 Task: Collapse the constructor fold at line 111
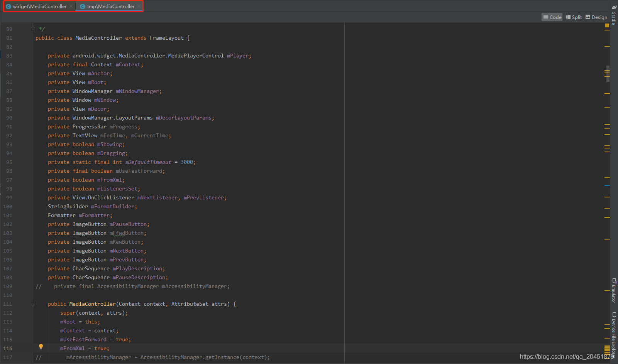tap(33, 304)
